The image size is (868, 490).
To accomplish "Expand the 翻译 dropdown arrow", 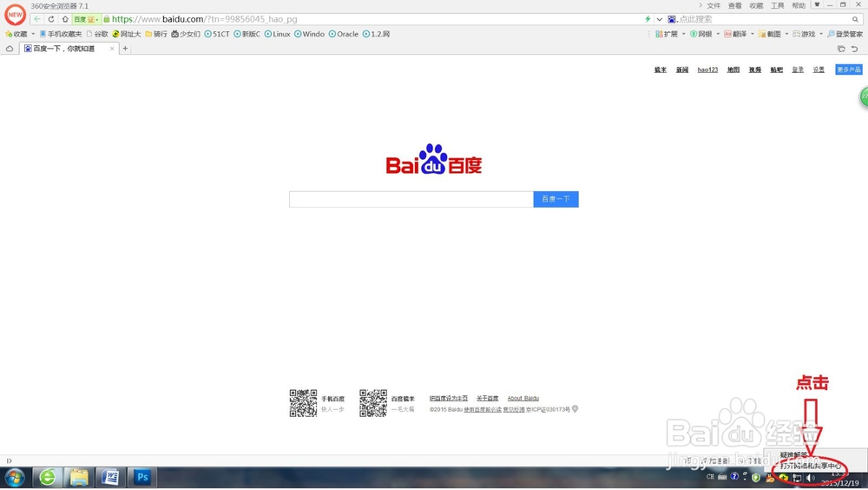I will pos(753,34).
